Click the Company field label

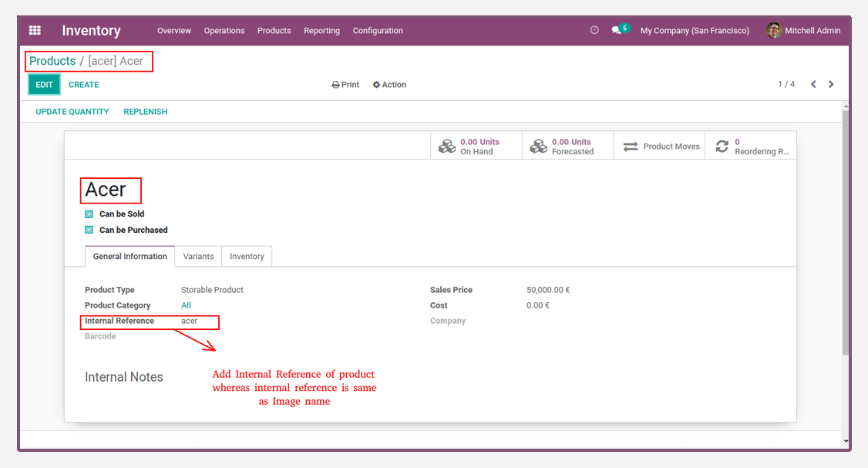coord(448,321)
